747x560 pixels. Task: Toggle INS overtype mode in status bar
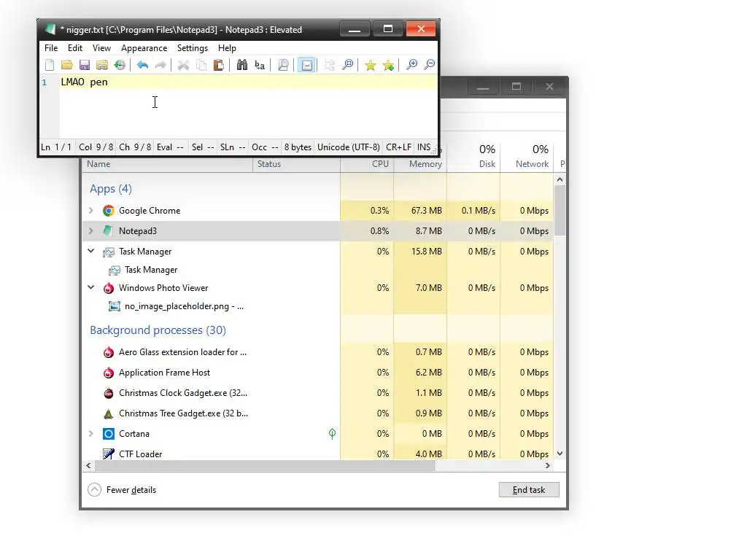pos(424,147)
